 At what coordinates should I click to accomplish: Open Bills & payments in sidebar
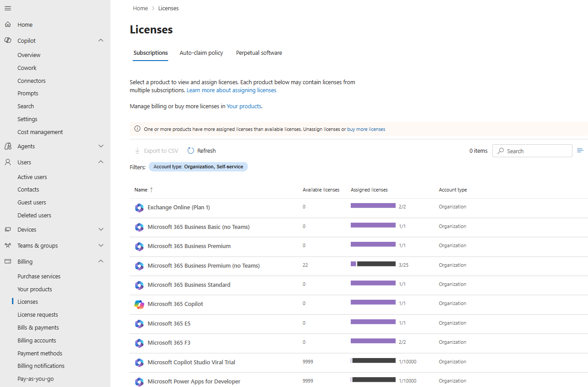point(38,327)
